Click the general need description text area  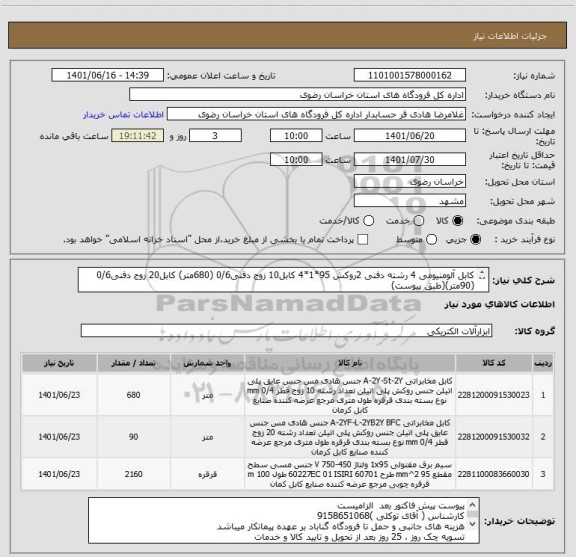(x=283, y=280)
